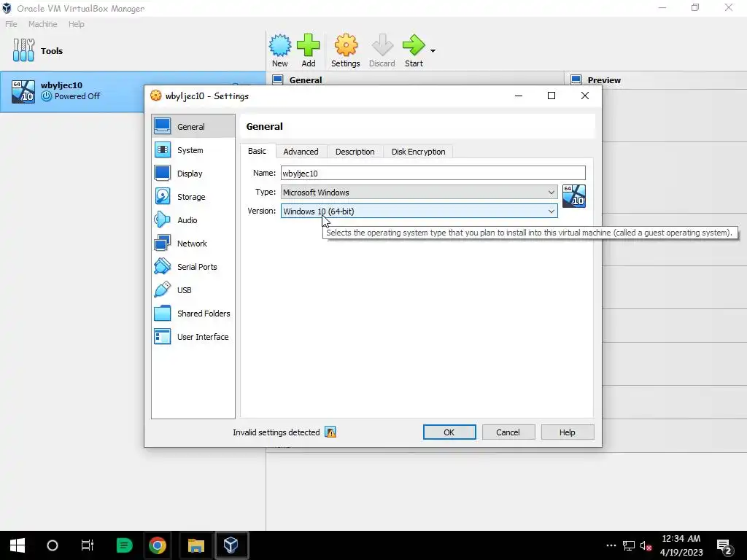Screen dimensions: 747x560
Task: Open Windows Start menu
Action: click(18, 545)
